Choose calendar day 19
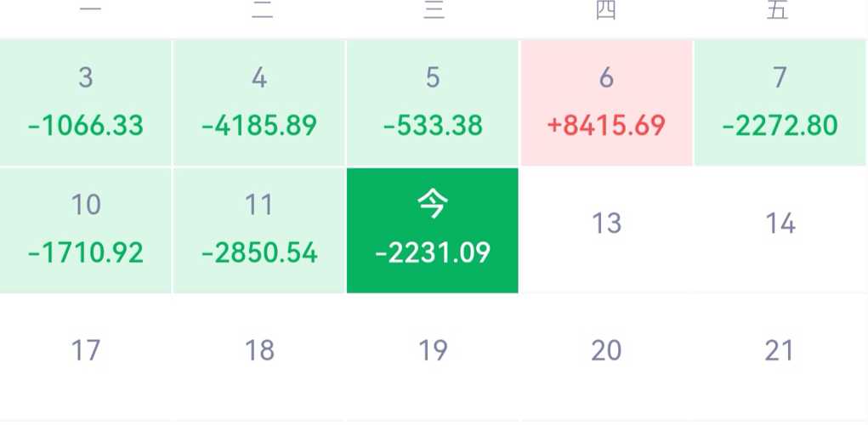Image resolution: width=868 pixels, height=425 pixels. [433, 350]
